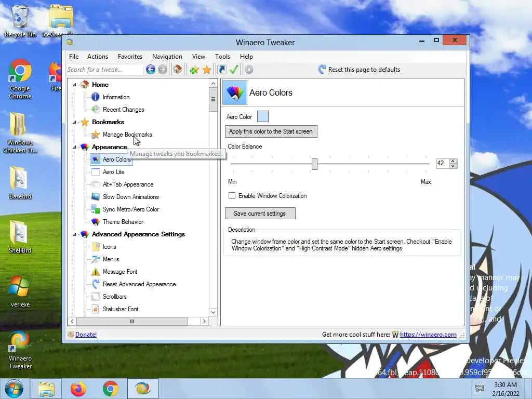Open the https://winaero.com link
This screenshot has height=399, width=532.
[x=428, y=335]
